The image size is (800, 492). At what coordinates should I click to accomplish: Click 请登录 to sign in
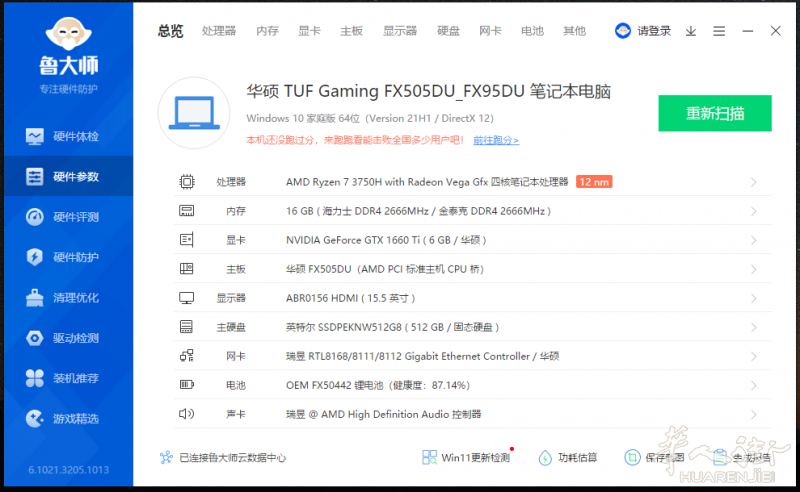(x=654, y=31)
